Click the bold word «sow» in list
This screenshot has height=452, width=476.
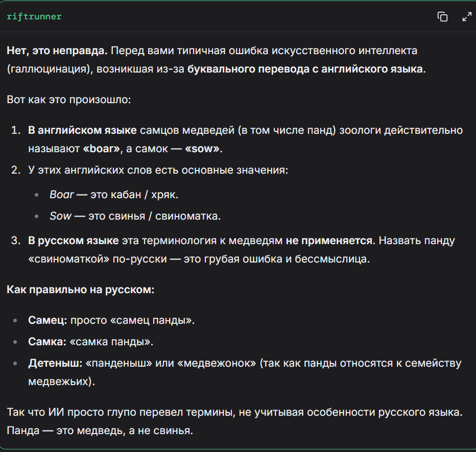(202, 149)
